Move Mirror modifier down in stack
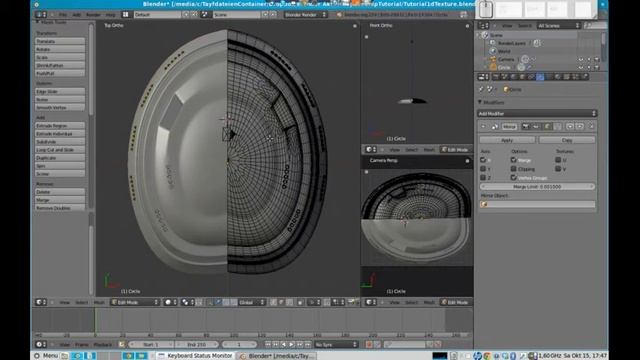 pos(580,127)
